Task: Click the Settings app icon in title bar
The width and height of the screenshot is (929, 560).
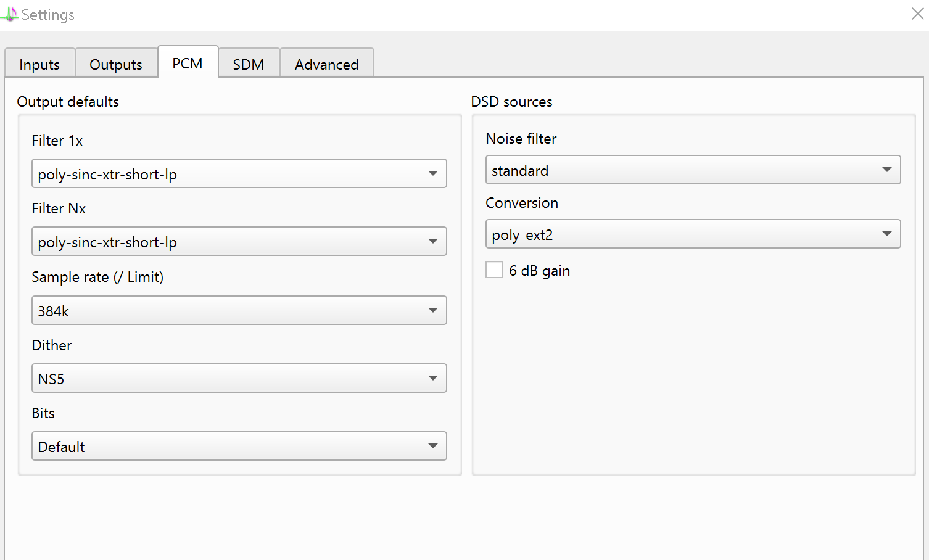Action: (9, 14)
